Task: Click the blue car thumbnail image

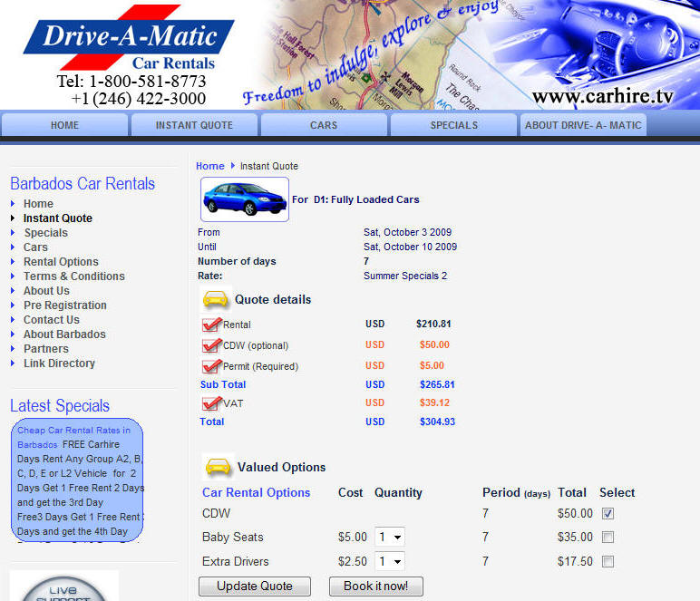Action: coord(245,199)
